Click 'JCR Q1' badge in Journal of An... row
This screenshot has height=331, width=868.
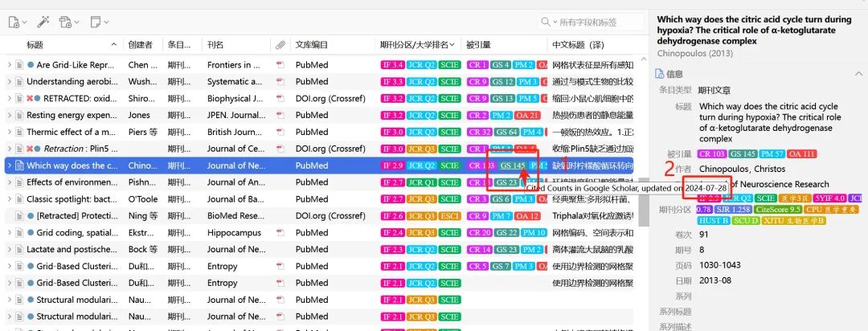(421, 182)
